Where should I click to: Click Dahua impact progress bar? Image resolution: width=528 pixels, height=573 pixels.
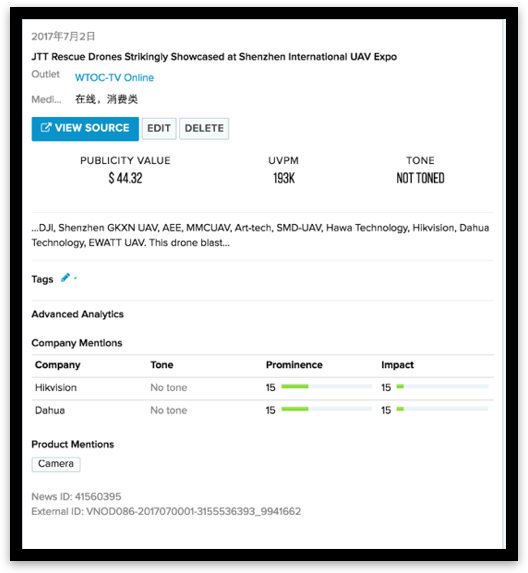[442, 409]
